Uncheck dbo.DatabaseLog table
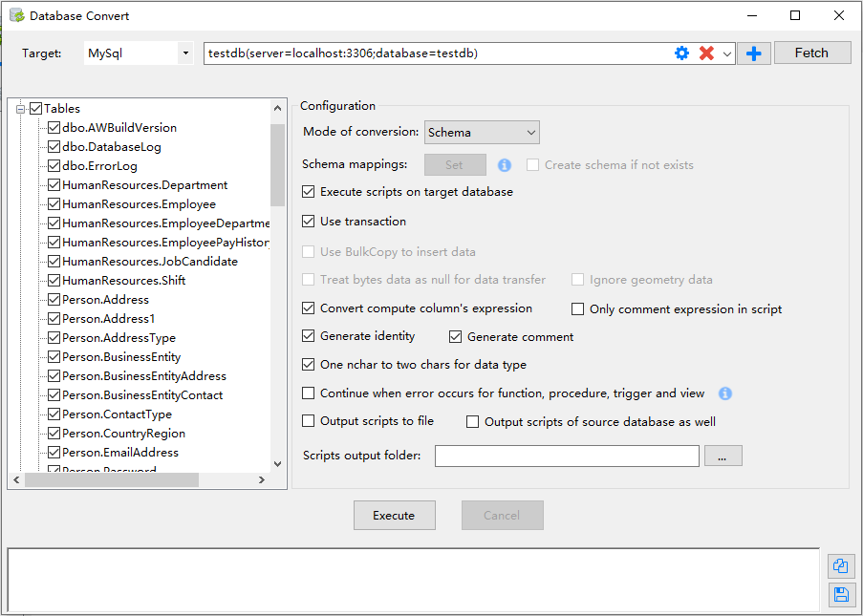This screenshot has height=616, width=863. click(x=54, y=147)
